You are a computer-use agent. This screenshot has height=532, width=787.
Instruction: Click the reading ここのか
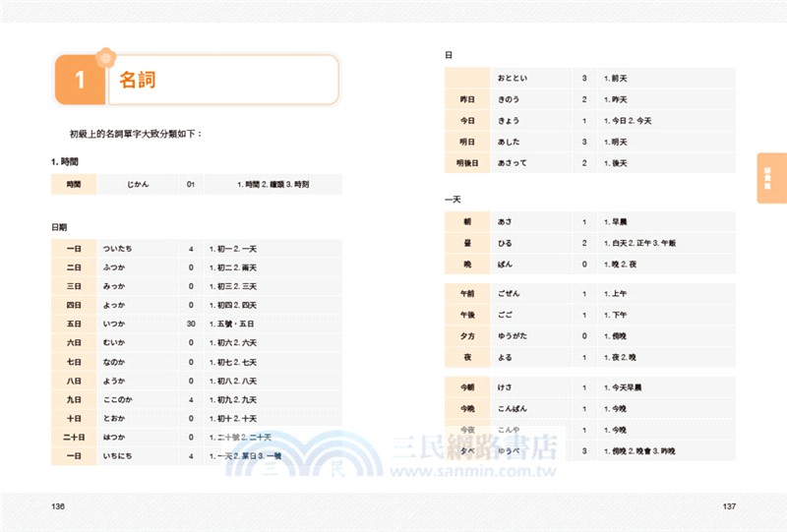[x=117, y=399]
